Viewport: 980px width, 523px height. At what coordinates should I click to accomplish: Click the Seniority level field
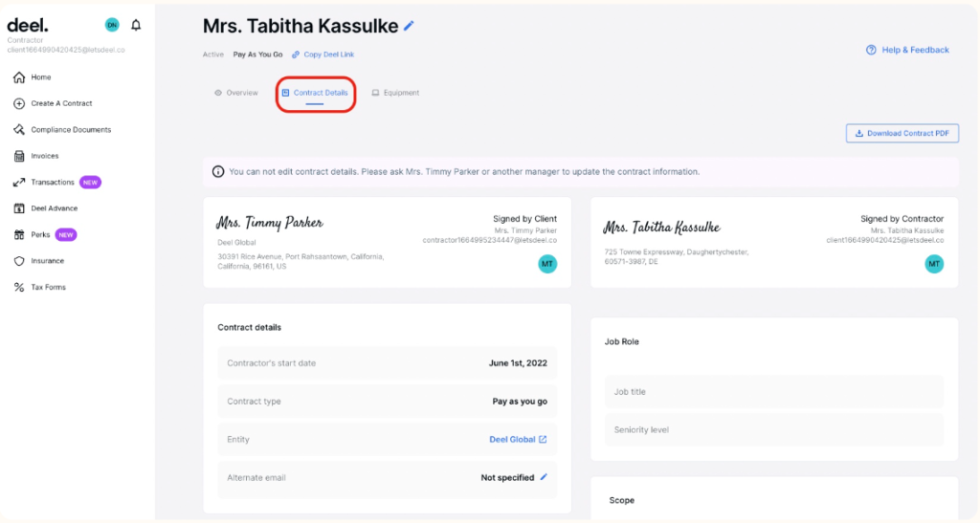click(773, 430)
